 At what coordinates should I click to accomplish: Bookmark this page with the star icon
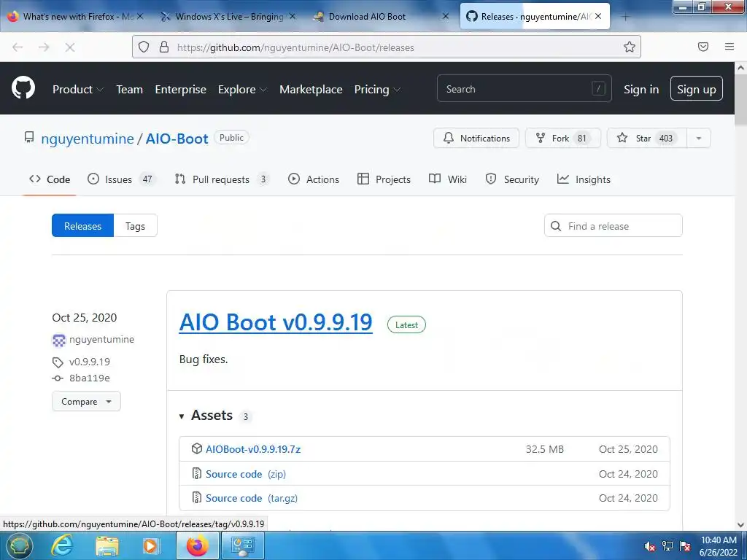coord(630,47)
